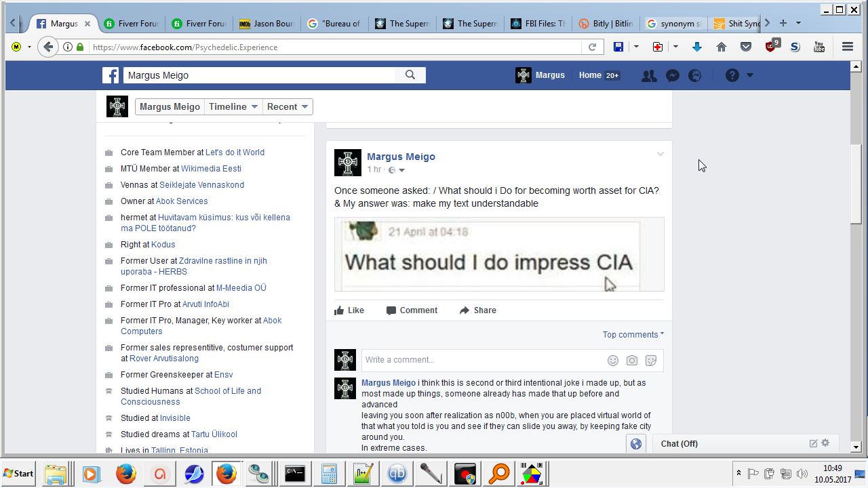Open the chat sidebar globe icon
Viewport: 868px width, 488px height.
[x=636, y=444]
